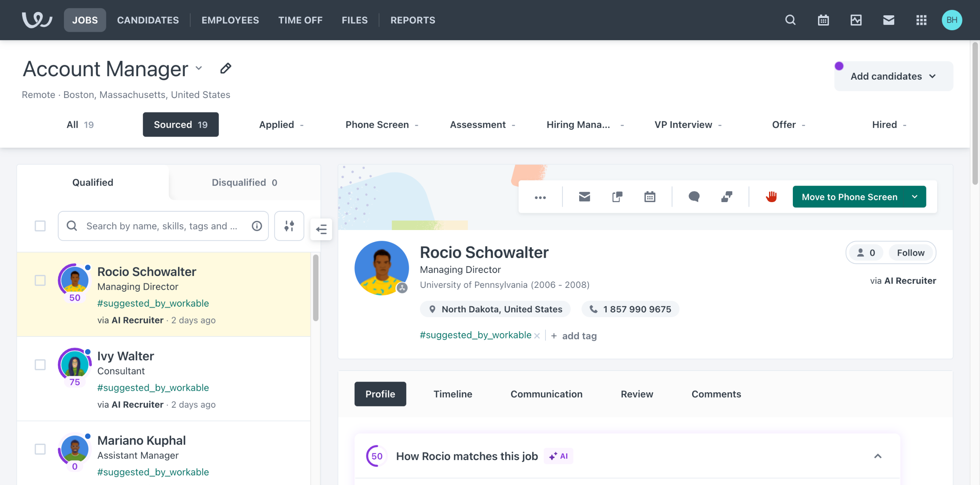Collapse the candidate list panel icon
980x485 pixels.
(x=321, y=229)
